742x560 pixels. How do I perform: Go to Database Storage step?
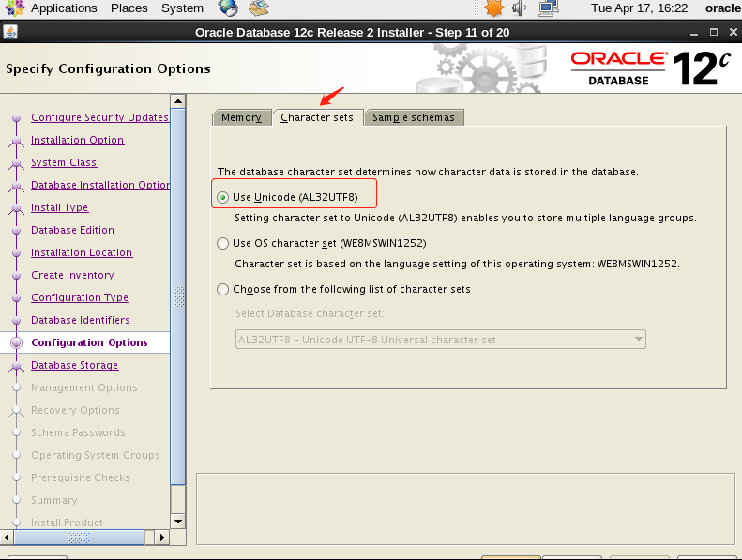(x=75, y=365)
